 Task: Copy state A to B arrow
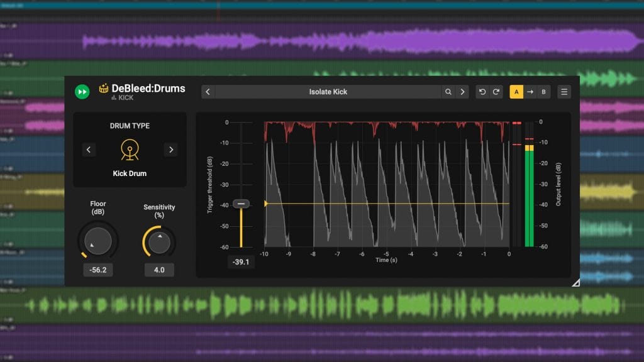tap(530, 92)
